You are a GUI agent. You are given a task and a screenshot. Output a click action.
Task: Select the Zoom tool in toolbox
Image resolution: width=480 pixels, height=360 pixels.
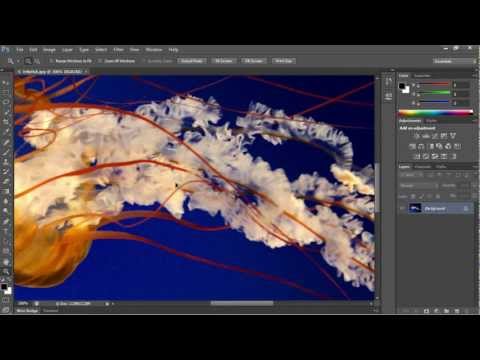[x=6, y=271]
